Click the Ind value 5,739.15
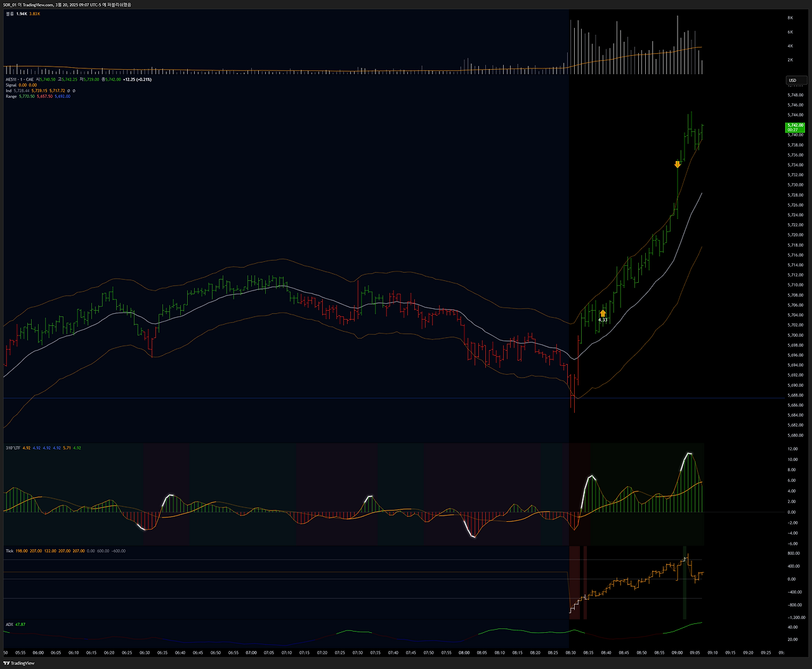The height and width of the screenshot is (669, 812). pyautogui.click(x=39, y=91)
